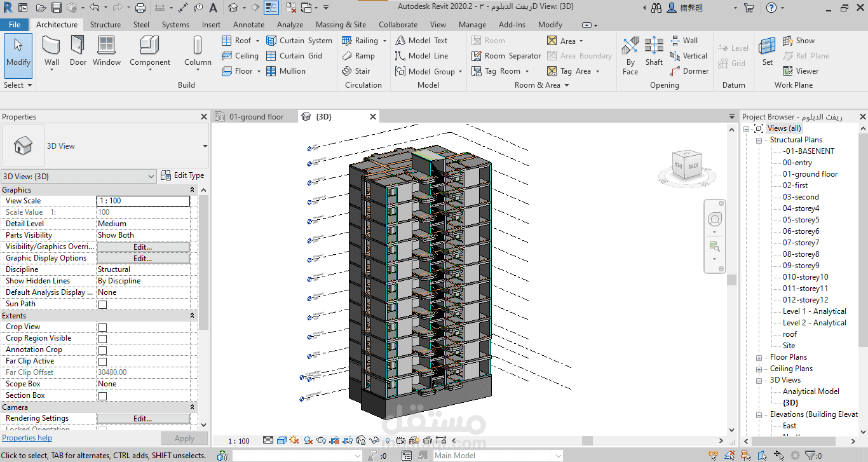Enable the Sun Path checkbox
The image size is (868, 462).
[x=102, y=304]
